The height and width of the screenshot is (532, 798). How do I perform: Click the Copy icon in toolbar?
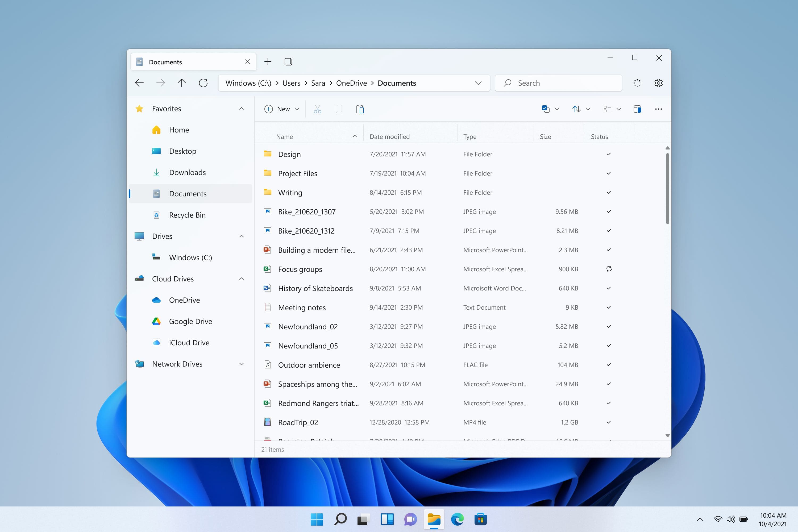click(x=338, y=109)
